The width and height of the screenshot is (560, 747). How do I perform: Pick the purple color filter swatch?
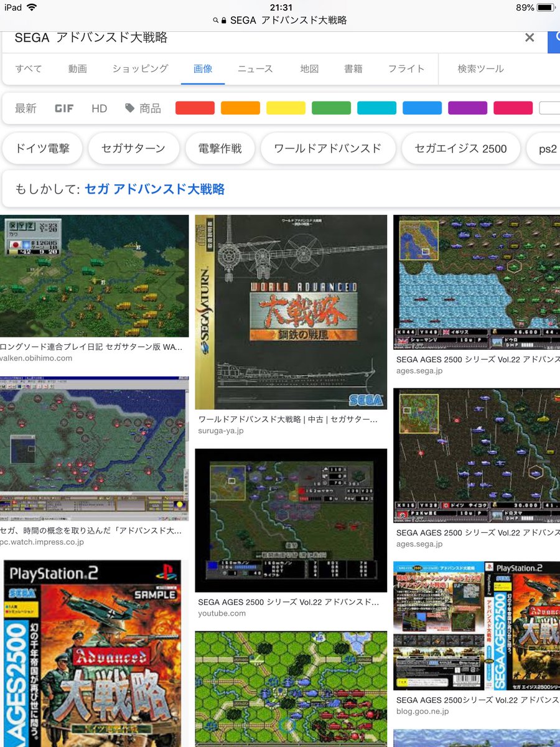tap(467, 108)
